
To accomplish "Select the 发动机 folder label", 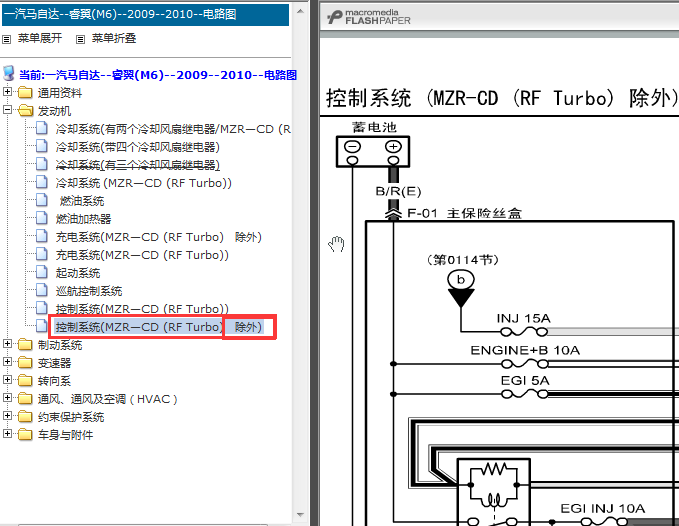I will point(54,111).
